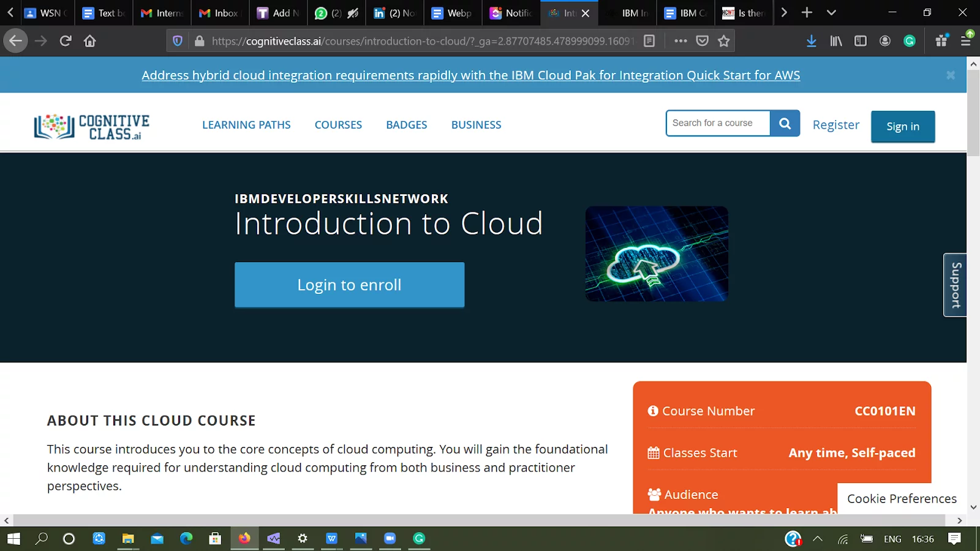The width and height of the screenshot is (980, 551).
Task: Bookmark this page with the star
Action: click(x=724, y=41)
